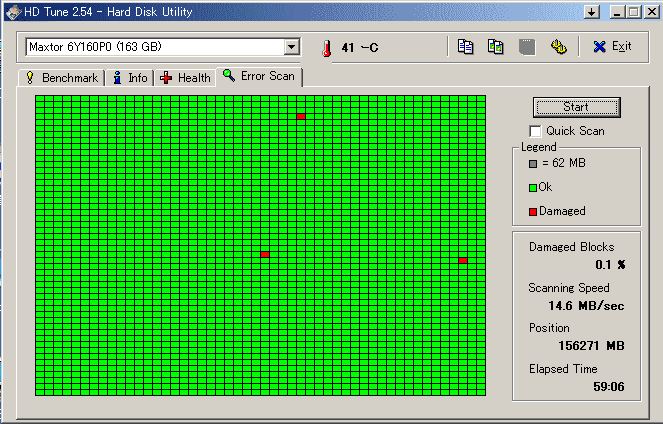Click the 14.6 MB/sec scanning speed value
This screenshot has height=424, width=663.
click(586, 306)
